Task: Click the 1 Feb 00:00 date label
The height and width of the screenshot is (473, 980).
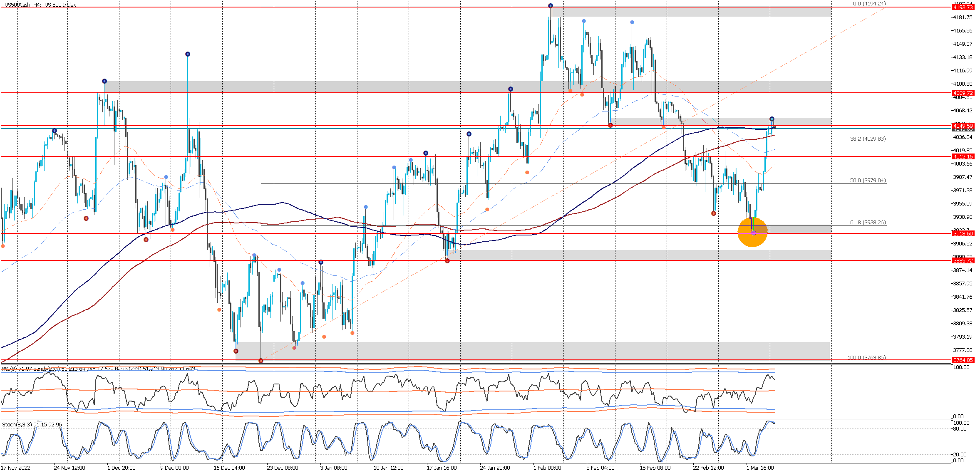Action: pos(547,468)
